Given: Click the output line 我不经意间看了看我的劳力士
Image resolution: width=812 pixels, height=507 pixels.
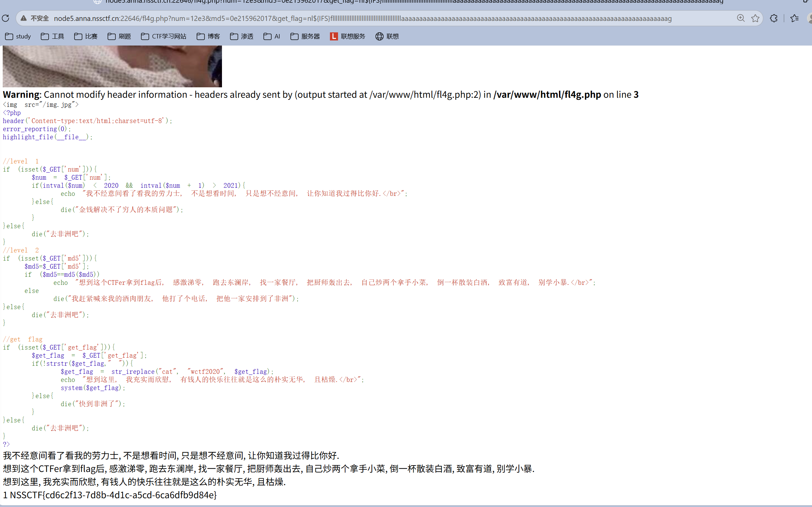Looking at the screenshot, I should pos(171,456).
